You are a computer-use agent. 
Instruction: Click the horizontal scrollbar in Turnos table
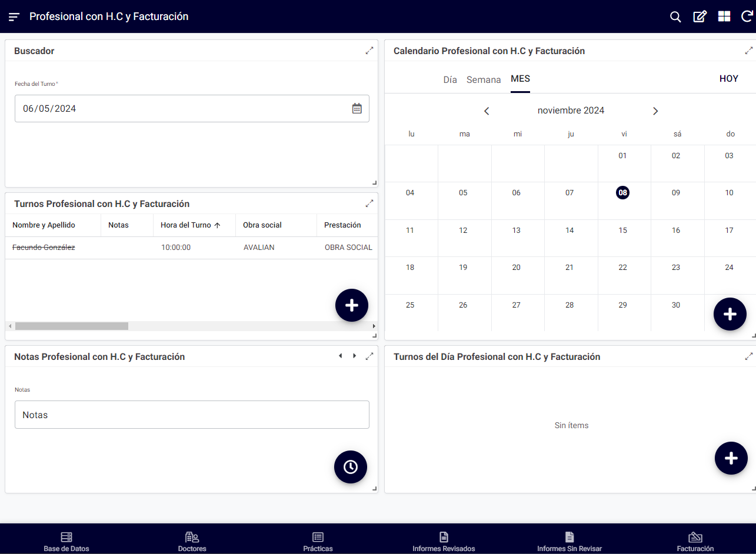(x=72, y=326)
